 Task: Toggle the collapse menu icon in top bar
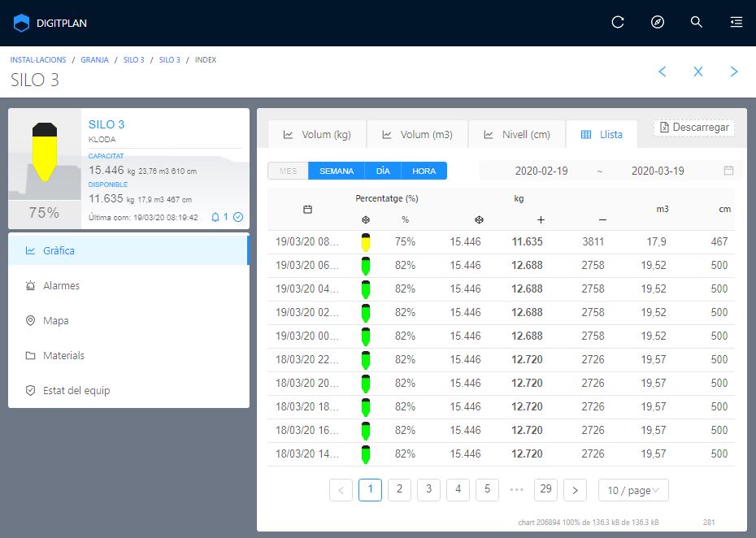[736, 22]
